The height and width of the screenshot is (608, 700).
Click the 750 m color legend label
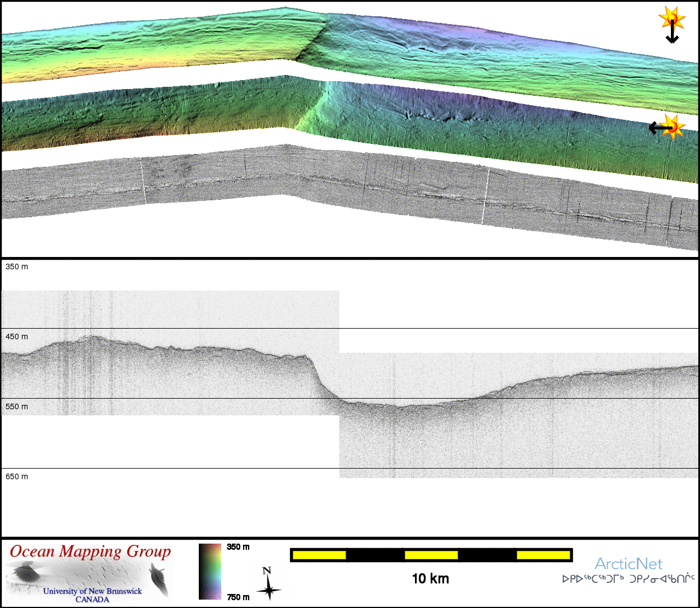pos(238,597)
